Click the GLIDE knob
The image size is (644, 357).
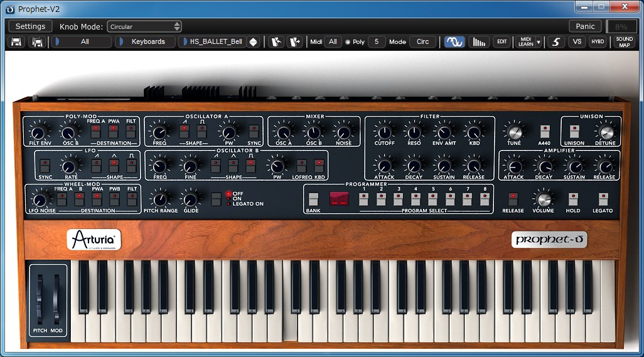190,200
